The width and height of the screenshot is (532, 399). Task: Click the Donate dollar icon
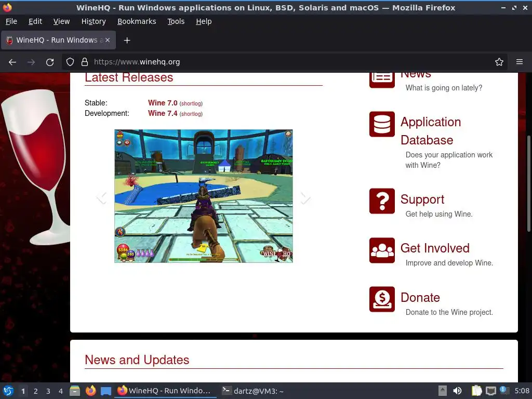(382, 299)
